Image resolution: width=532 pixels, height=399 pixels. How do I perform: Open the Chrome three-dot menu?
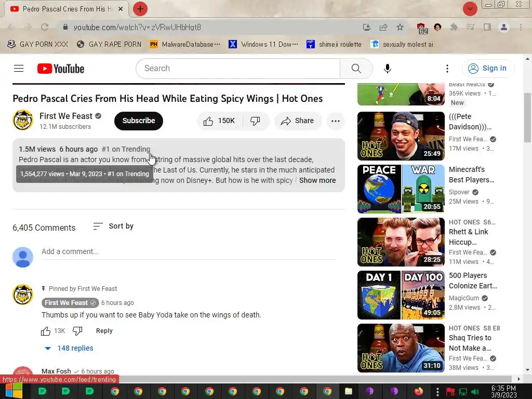(521, 27)
